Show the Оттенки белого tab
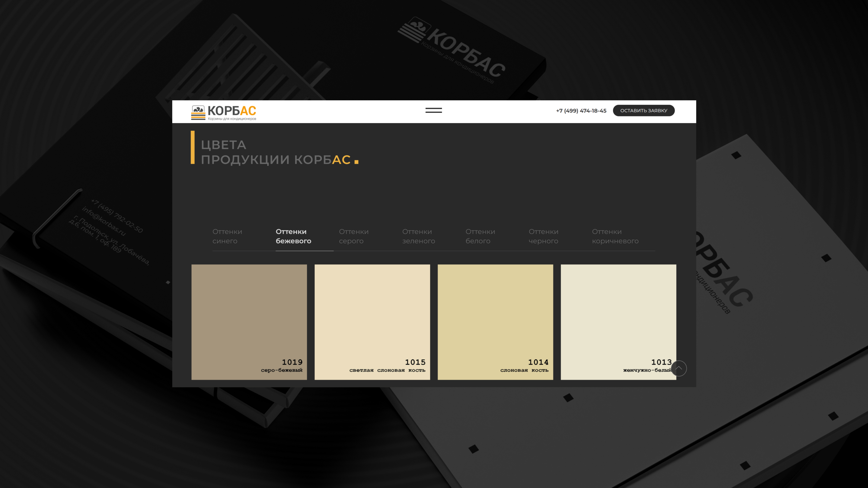This screenshot has width=868, height=488. tap(480, 236)
